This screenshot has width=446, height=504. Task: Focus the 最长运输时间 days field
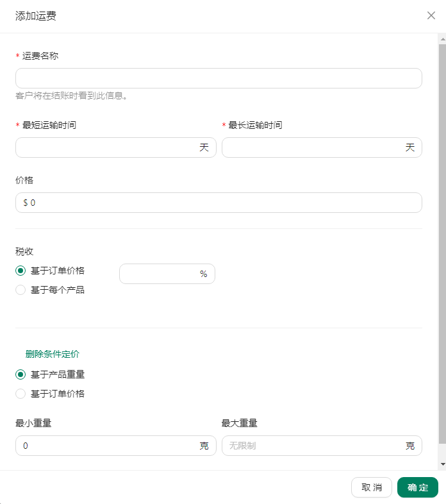pos(322,147)
